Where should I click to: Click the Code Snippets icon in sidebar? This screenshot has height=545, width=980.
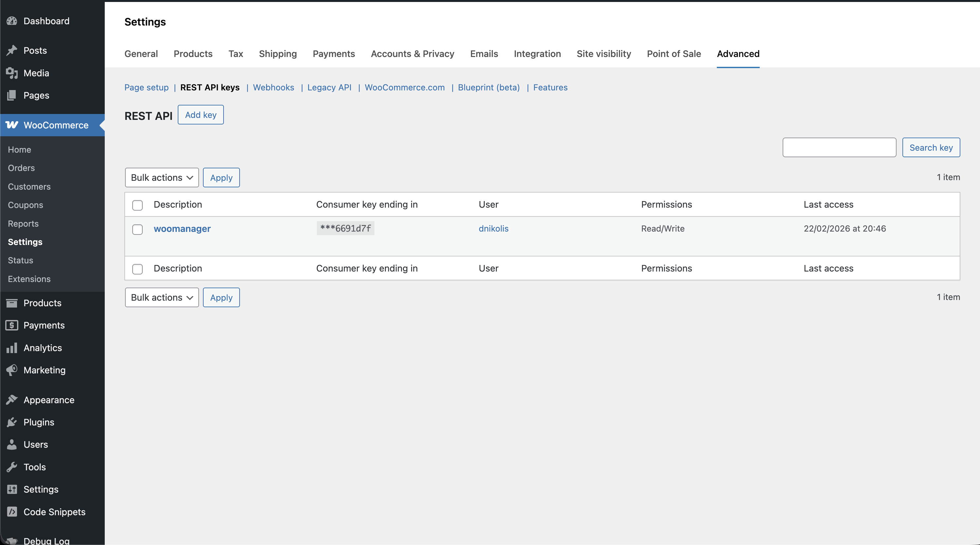[x=12, y=512]
